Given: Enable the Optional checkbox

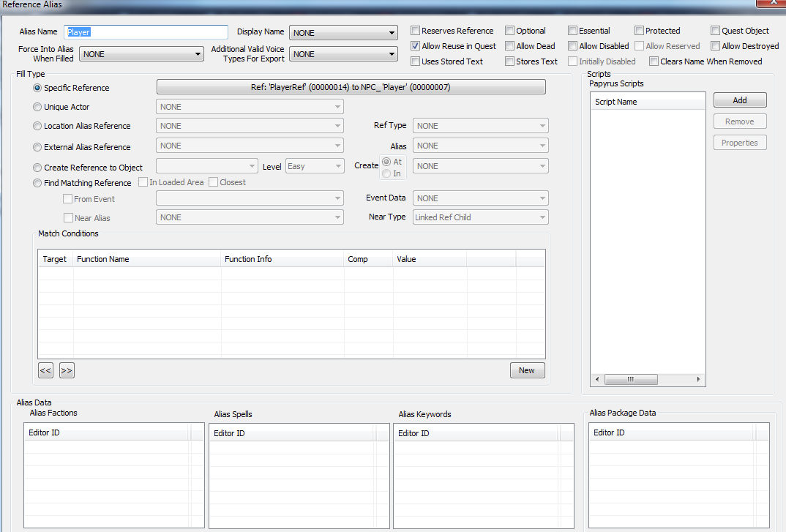Looking at the screenshot, I should point(510,31).
